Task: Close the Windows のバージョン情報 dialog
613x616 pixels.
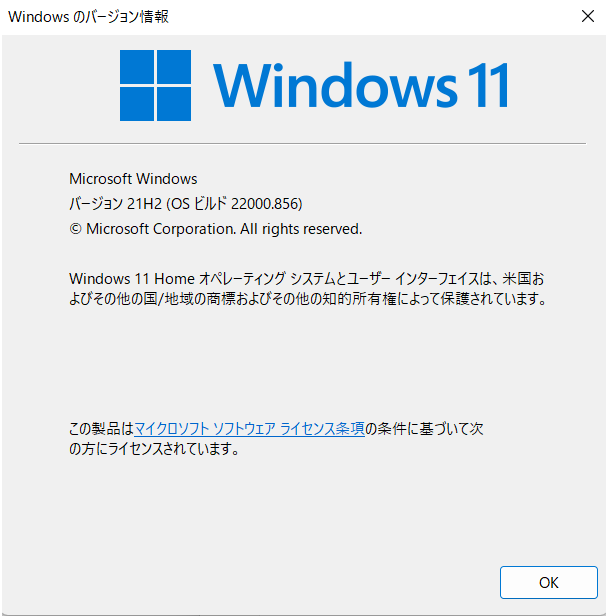Action: [x=587, y=16]
